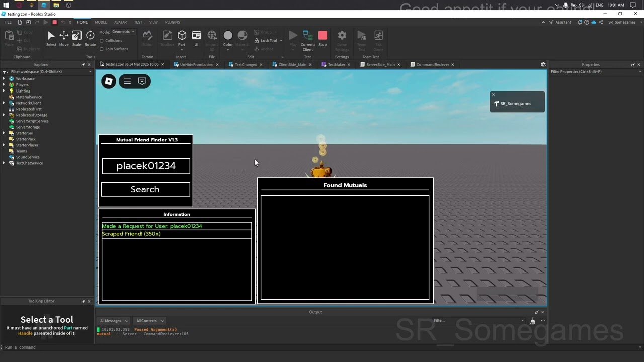The width and height of the screenshot is (644, 362).
Task: Open the Color picker in the ribbon
Action: (x=228, y=39)
